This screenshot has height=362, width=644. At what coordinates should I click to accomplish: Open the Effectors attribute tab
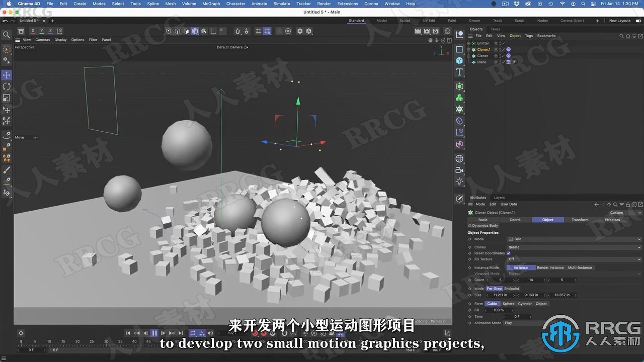(612, 220)
